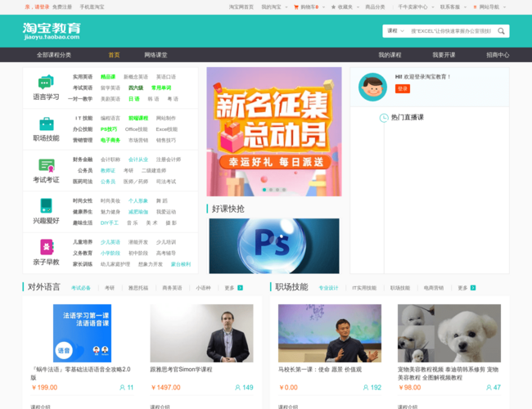
Task: Click the clock icon beside 热门直播课
Action: click(x=383, y=118)
